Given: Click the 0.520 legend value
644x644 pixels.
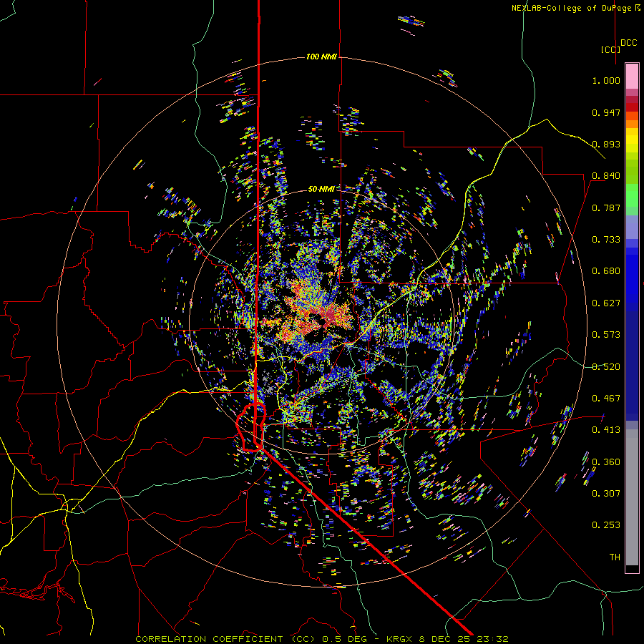Looking at the screenshot, I should 606,367.
